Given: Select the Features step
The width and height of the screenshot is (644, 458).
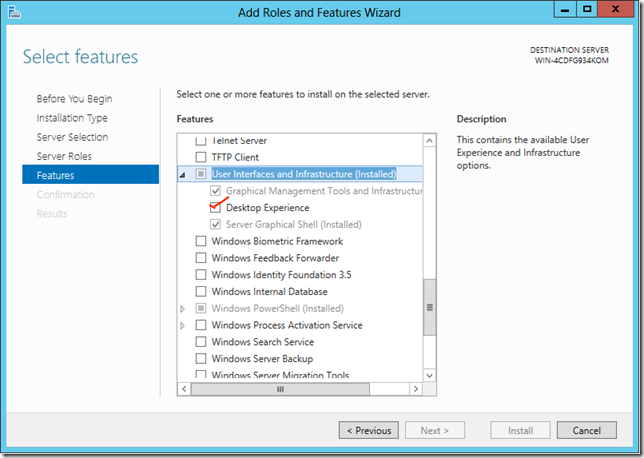Looking at the screenshot, I should [90, 175].
